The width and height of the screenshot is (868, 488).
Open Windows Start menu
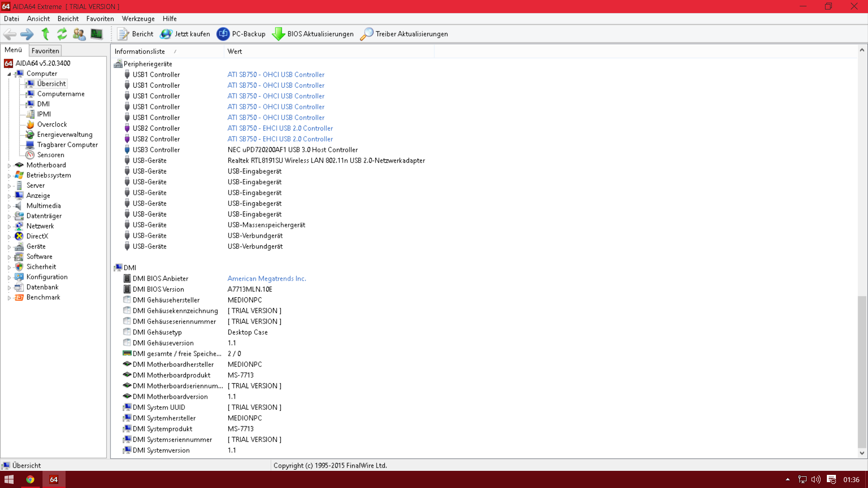pyautogui.click(x=9, y=479)
